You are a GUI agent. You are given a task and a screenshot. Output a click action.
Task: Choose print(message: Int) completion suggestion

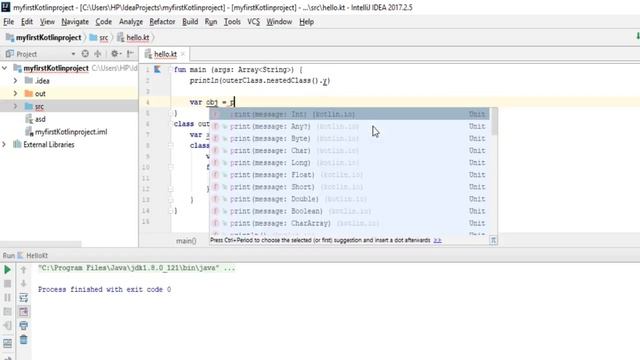coord(349,114)
